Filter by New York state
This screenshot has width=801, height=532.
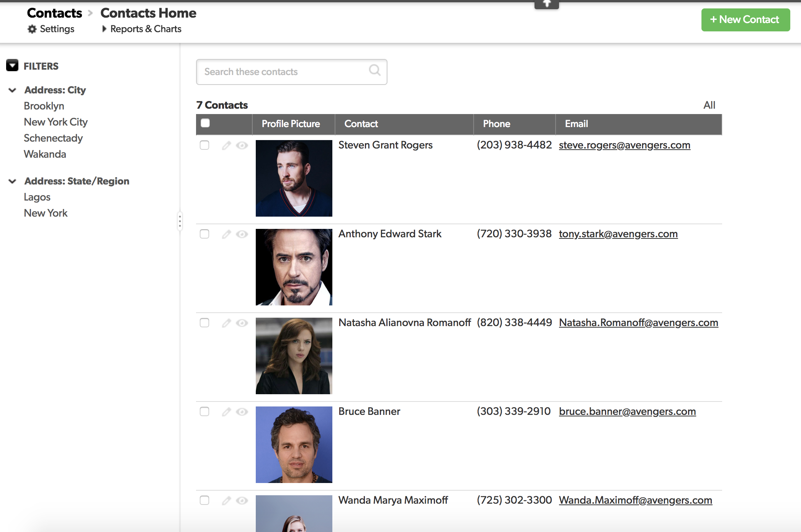pyautogui.click(x=46, y=213)
